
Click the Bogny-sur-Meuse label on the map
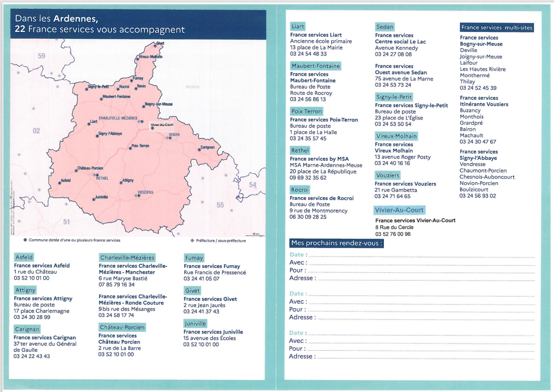pos(159,104)
